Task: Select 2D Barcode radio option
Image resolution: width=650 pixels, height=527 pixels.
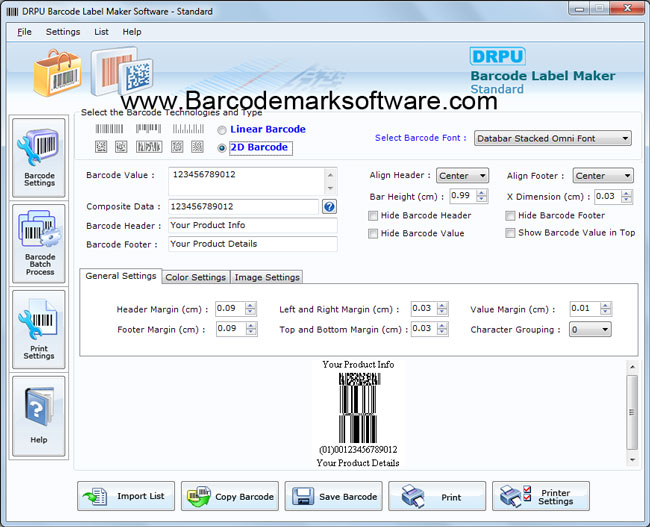Action: point(222,148)
